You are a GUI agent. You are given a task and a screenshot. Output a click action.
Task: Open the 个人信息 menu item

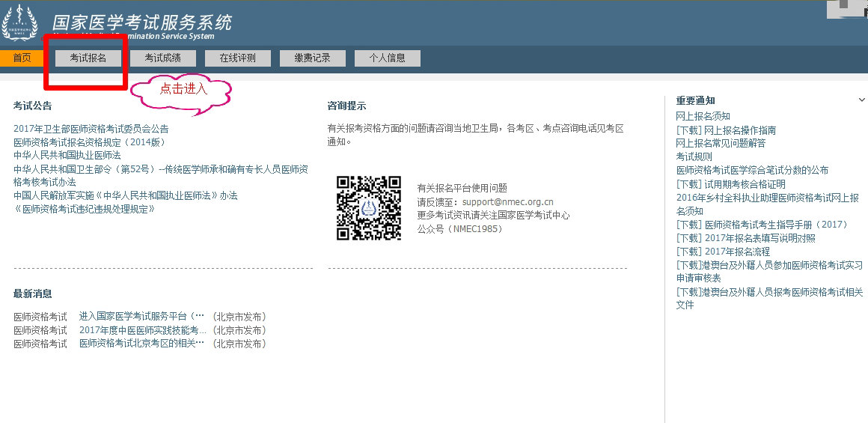(x=387, y=58)
